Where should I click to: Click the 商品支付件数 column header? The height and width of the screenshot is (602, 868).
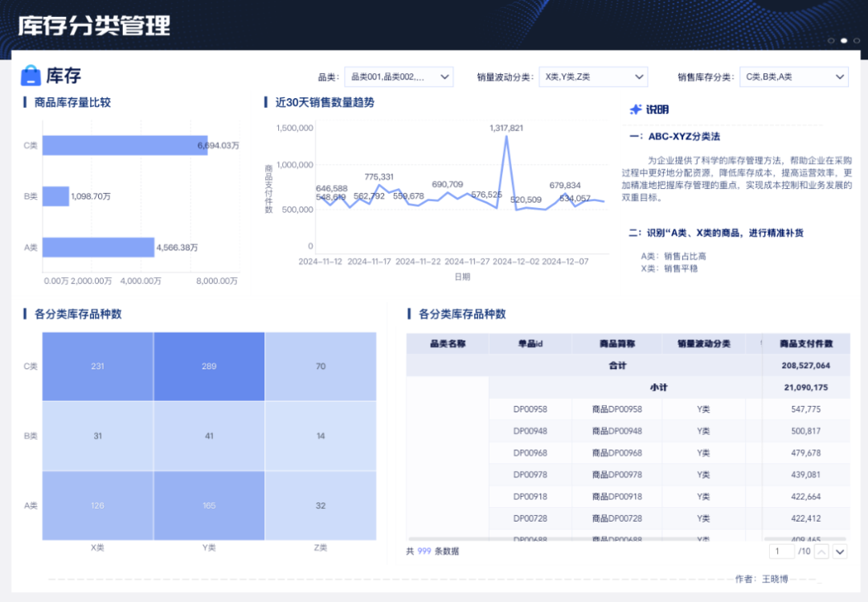[806, 344]
